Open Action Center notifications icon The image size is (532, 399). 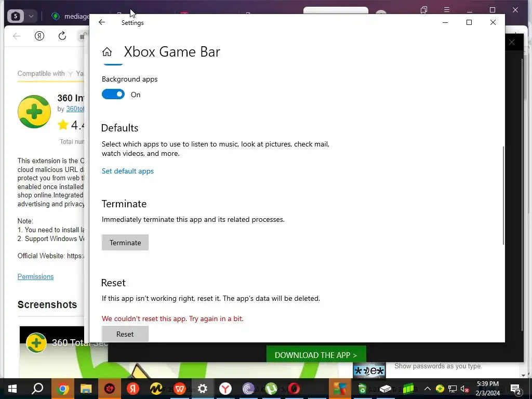tap(515, 389)
